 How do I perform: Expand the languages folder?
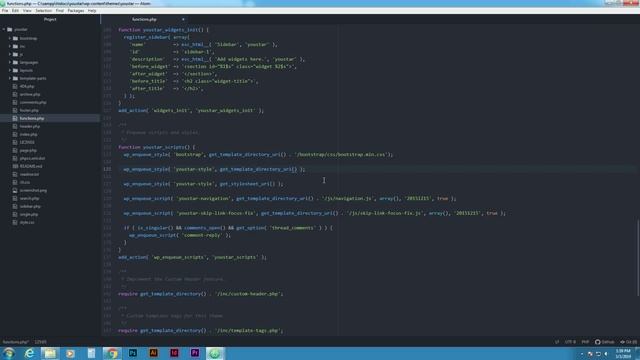(10, 62)
